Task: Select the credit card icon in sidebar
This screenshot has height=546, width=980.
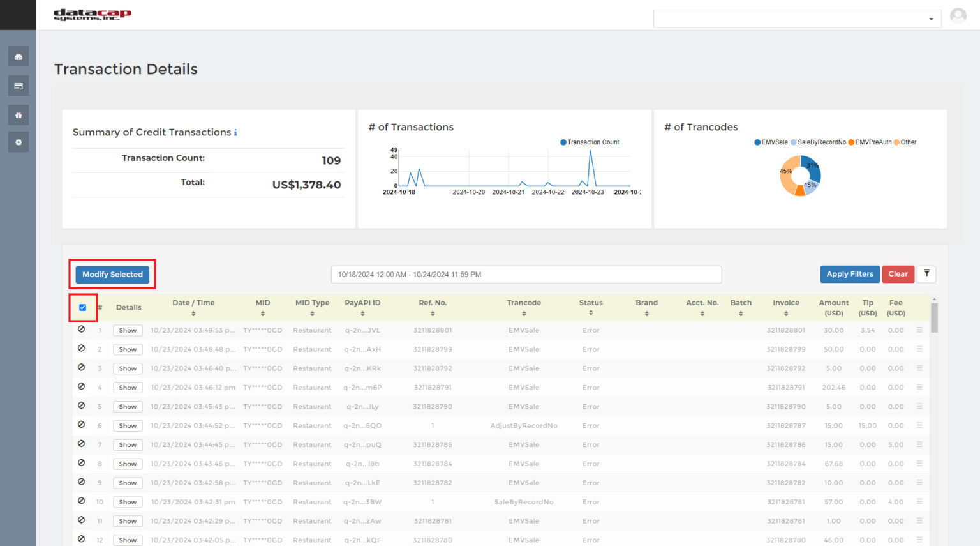Action: click(x=19, y=85)
